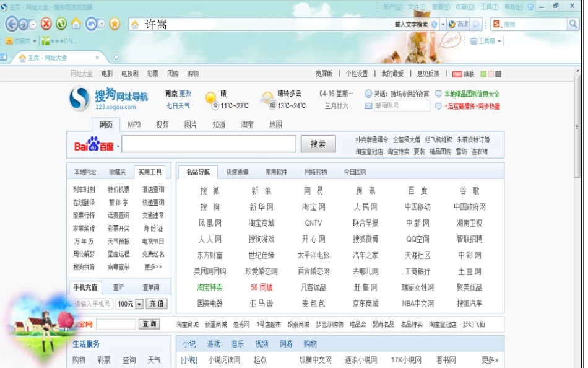Expand the 工具箱 toolbox dropdown
Viewport: 588px width, 368px height.
coord(486,40)
